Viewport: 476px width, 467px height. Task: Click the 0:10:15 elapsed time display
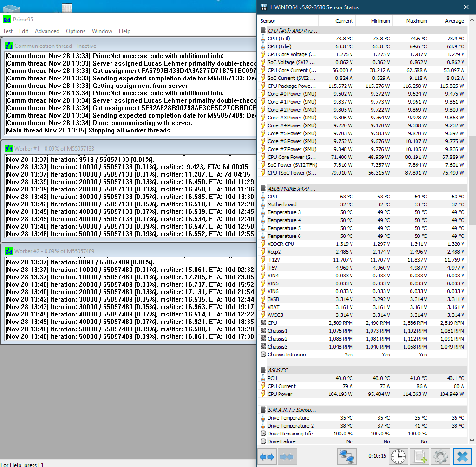378,456
